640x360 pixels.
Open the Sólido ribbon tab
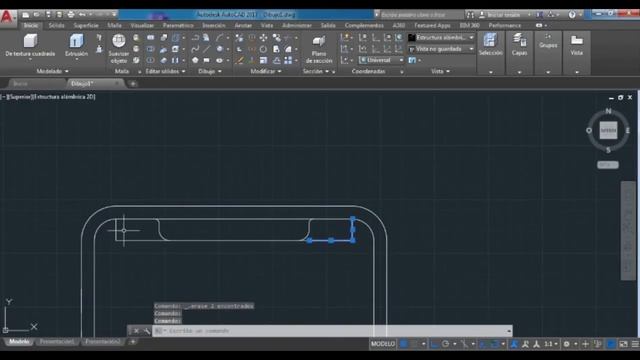click(56, 25)
